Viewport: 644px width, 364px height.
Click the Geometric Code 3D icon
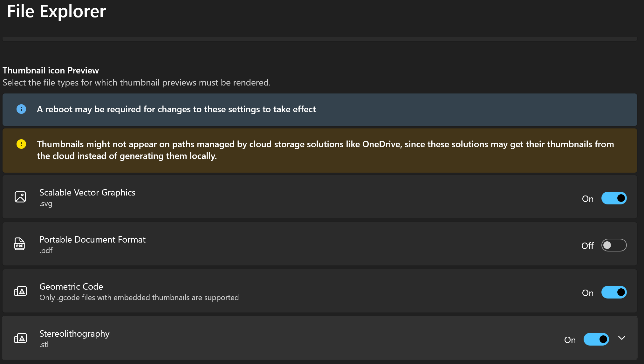(20, 291)
